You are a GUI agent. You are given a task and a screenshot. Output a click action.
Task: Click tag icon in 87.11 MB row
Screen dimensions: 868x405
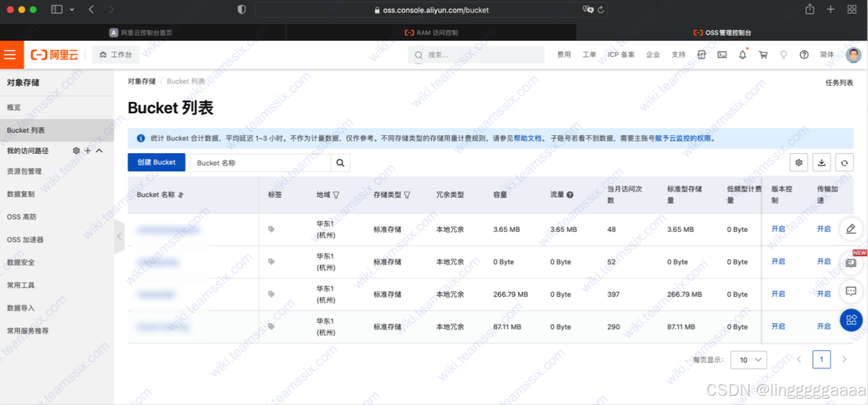pos(272,327)
